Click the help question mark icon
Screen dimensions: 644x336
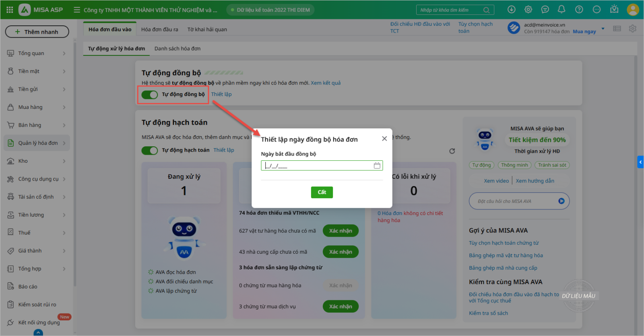pos(579,9)
